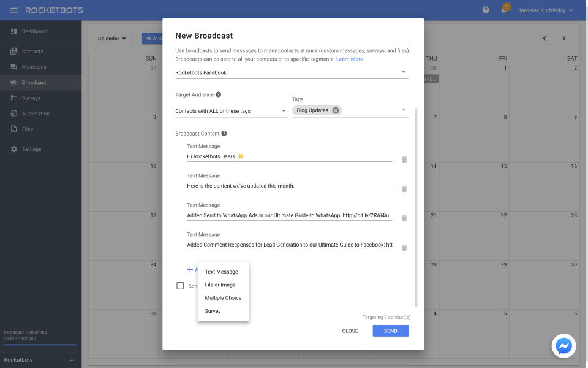Click the Messages icon in sidebar
588x368 pixels.
[x=14, y=67]
